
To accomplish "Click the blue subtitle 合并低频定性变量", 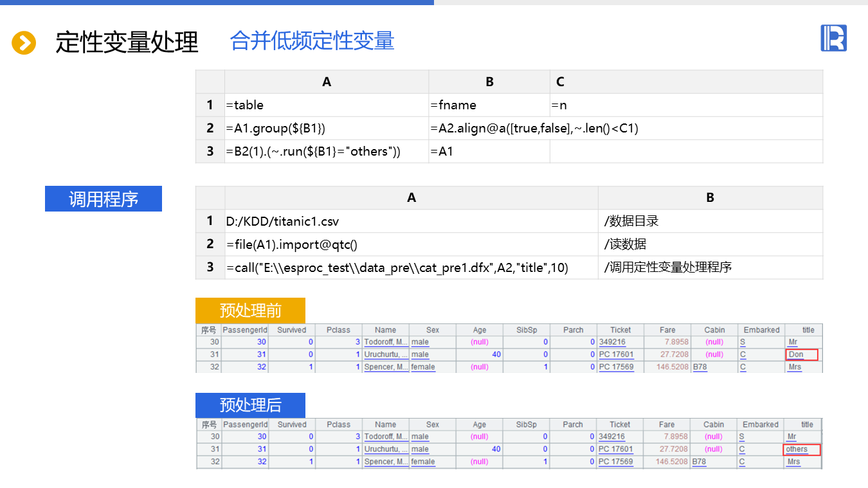I will coord(312,41).
